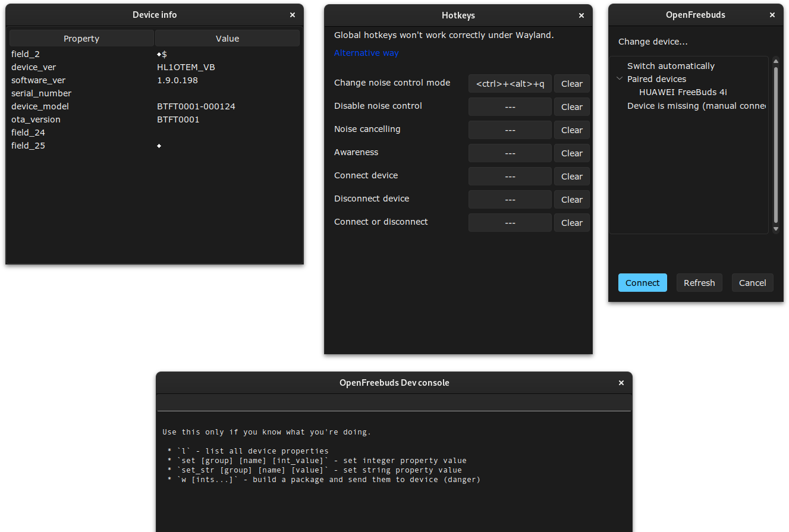Clear the Change noise control mode hotkey
The width and height of the screenshot is (789, 532).
tap(572, 84)
